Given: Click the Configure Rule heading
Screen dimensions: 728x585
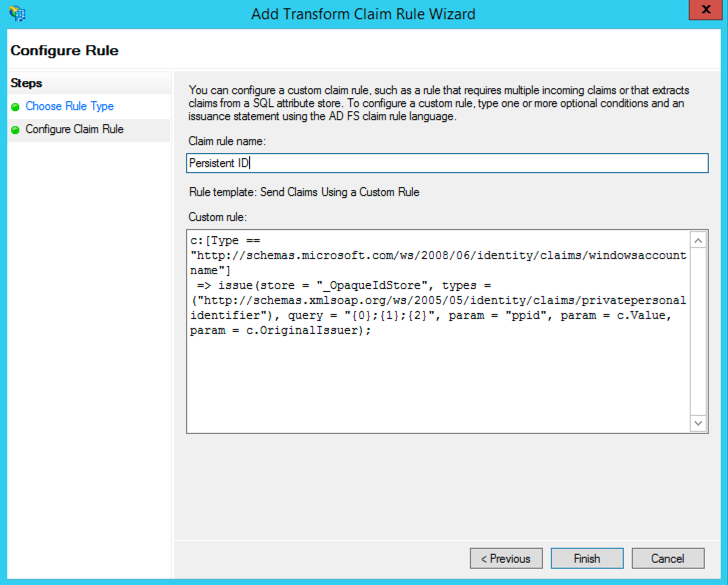Looking at the screenshot, I should coord(65,50).
